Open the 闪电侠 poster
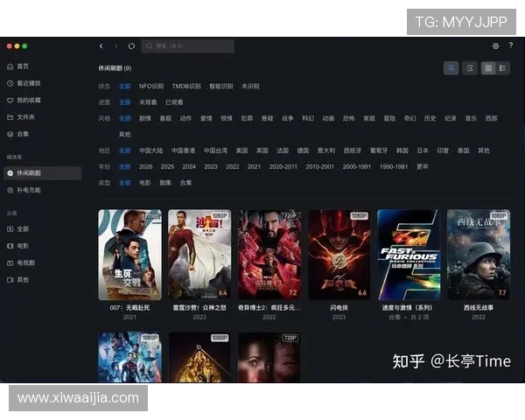This screenshot has width=525, height=420. pos(339,255)
